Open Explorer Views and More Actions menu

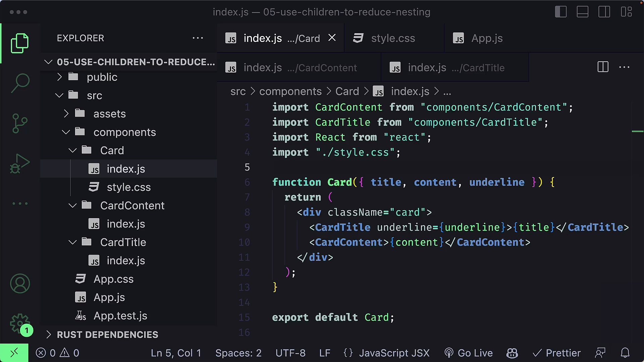[198, 38]
